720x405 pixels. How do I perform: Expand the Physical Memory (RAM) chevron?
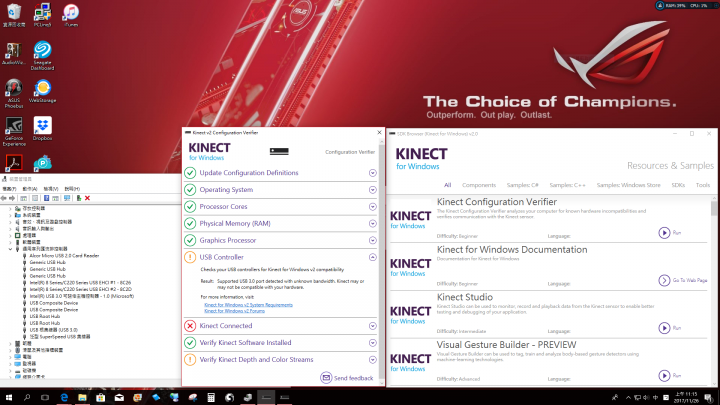[x=372, y=224]
